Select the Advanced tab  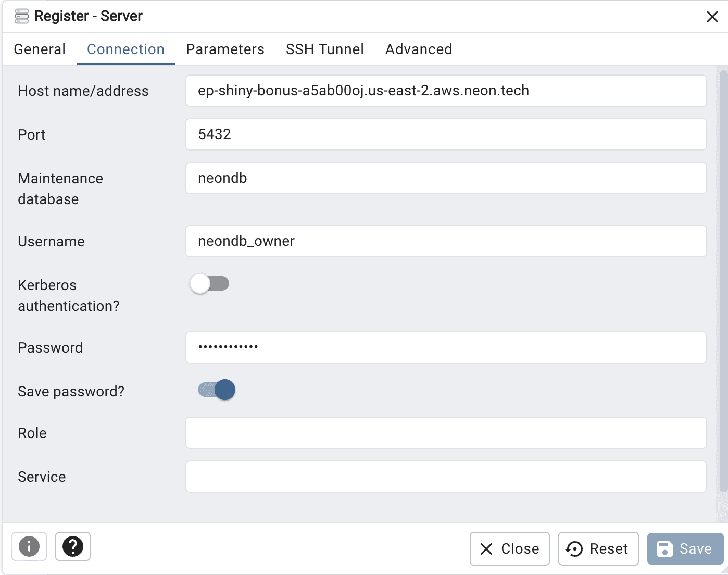click(419, 49)
